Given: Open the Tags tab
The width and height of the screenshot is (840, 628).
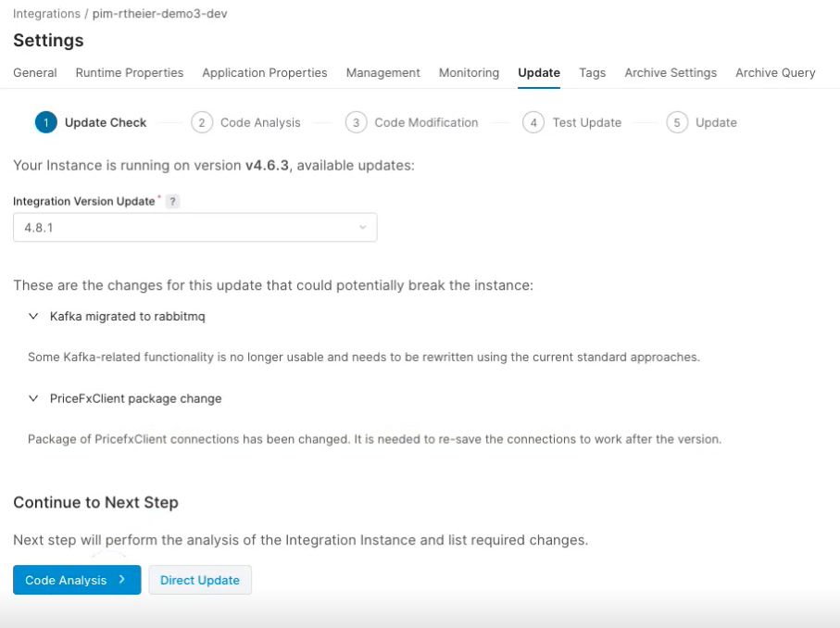Looking at the screenshot, I should pyautogui.click(x=592, y=73).
